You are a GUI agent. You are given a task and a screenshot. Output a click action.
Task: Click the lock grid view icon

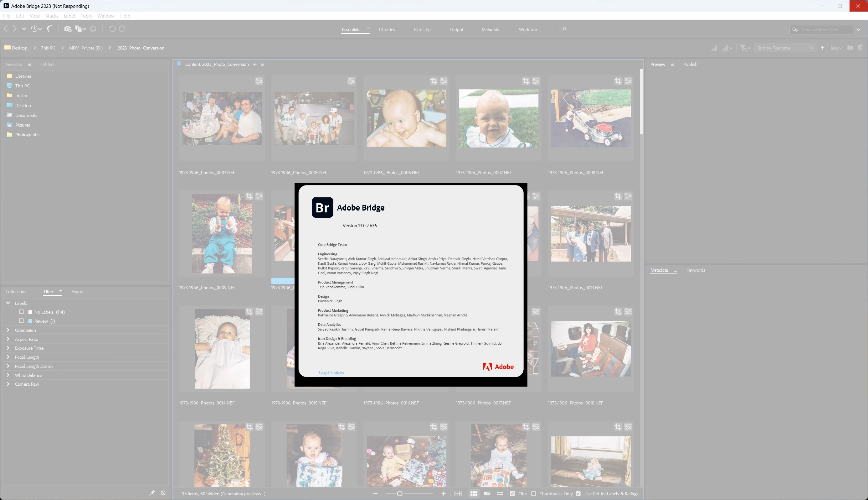(x=458, y=493)
